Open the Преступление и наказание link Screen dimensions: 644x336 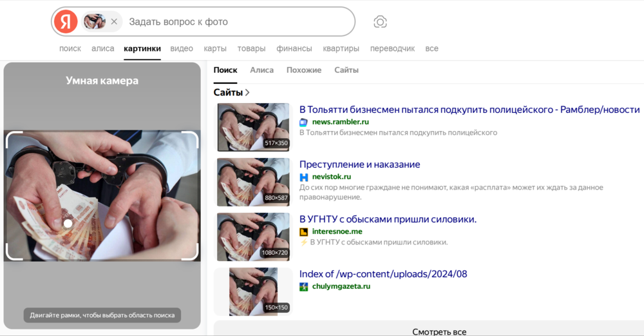[x=359, y=164]
